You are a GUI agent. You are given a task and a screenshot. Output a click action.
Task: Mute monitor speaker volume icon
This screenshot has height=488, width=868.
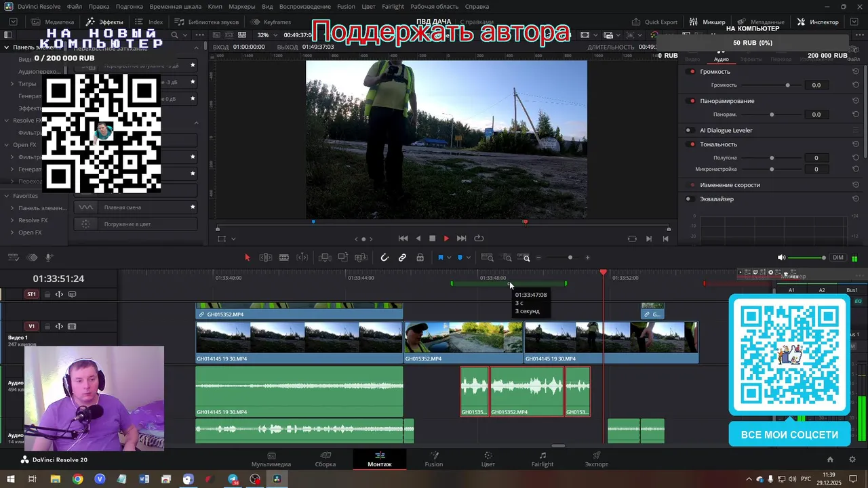click(781, 258)
